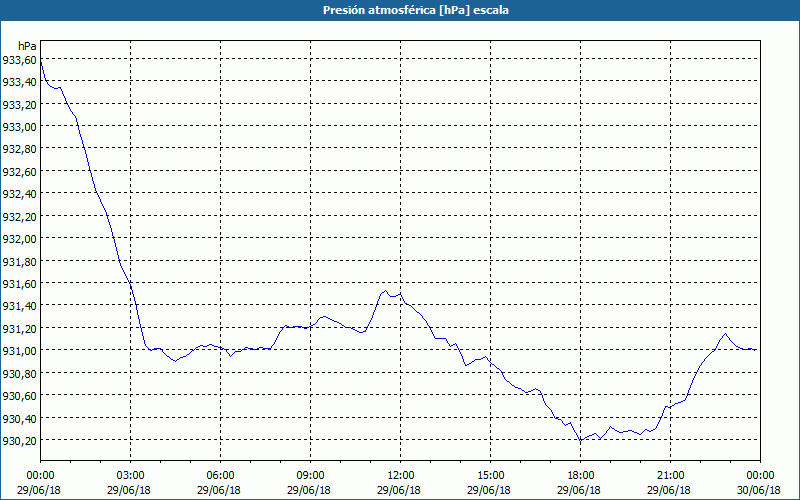
Task: Click the chart title 'Presión atmosférica [hPa] escala'
Action: coord(415,10)
